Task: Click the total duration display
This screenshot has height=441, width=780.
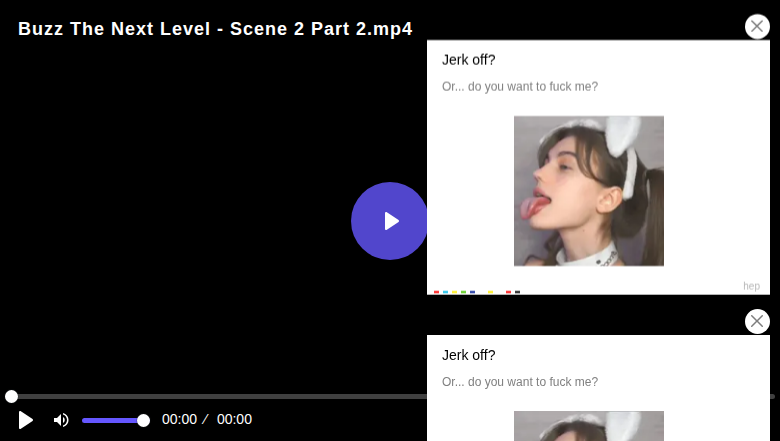Action: (x=234, y=420)
